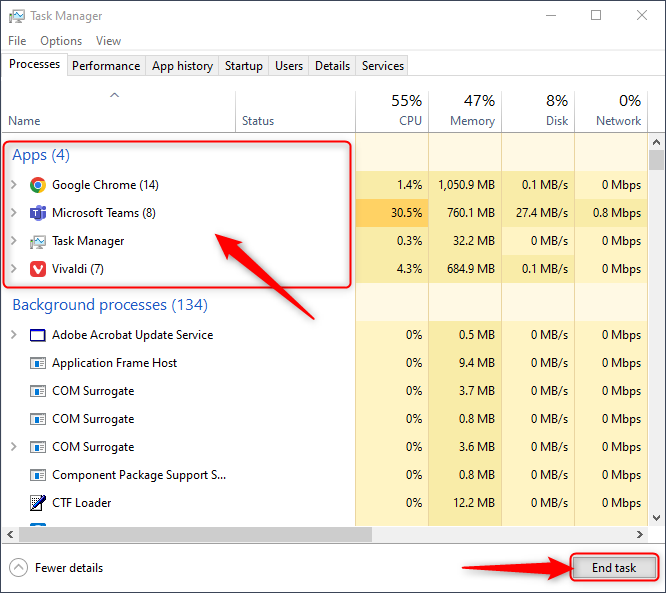
Task: Collapse the Name column sort arrow
Action: 114,95
